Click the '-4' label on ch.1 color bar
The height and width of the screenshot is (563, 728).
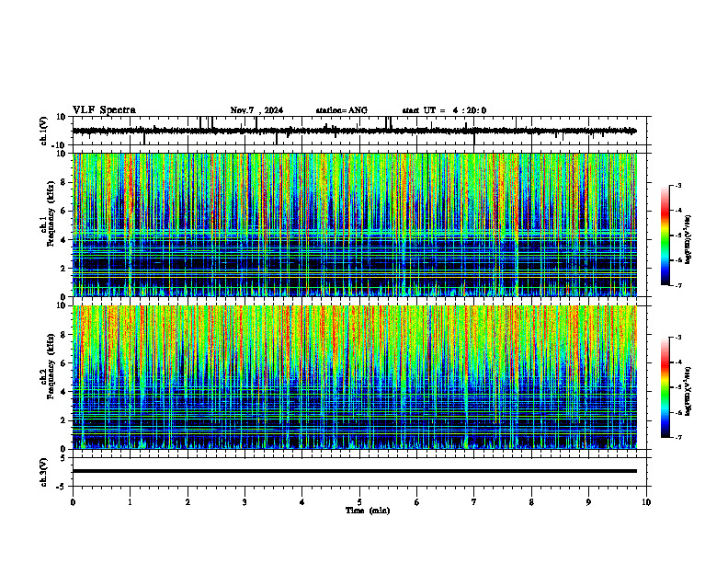click(x=678, y=211)
